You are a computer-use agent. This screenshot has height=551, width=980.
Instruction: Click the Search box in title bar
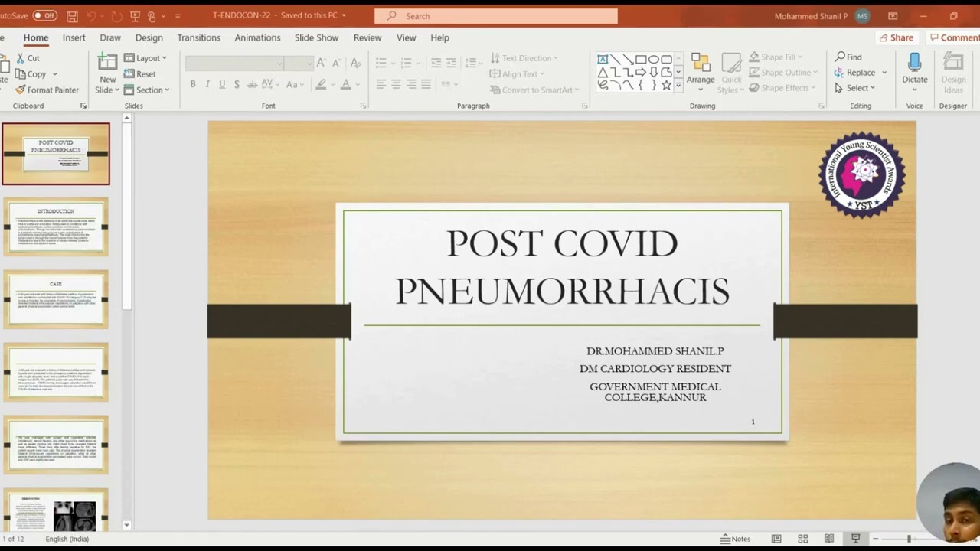[496, 16]
